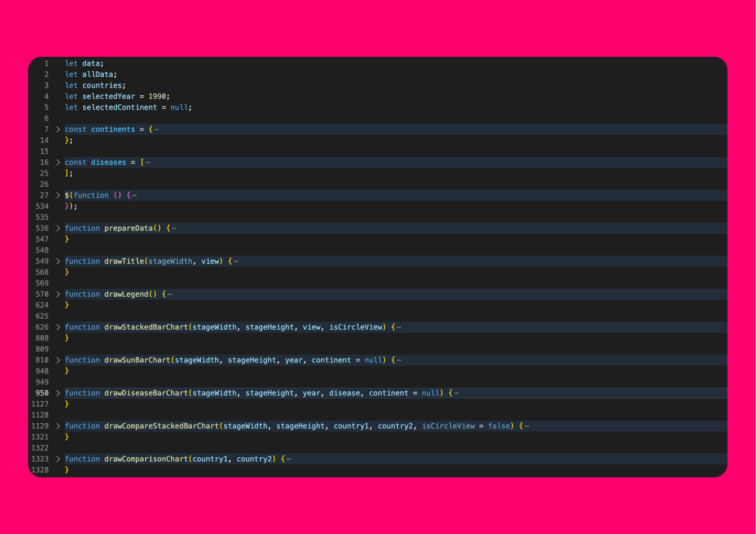This screenshot has height=534, width=756.
Task: Click the 1990 value on line 4
Action: tap(157, 96)
